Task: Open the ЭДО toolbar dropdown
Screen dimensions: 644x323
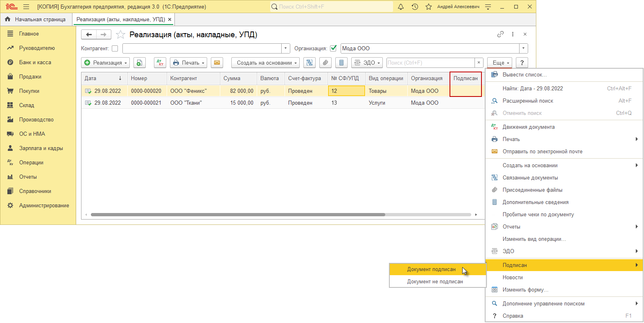Action: (367, 63)
